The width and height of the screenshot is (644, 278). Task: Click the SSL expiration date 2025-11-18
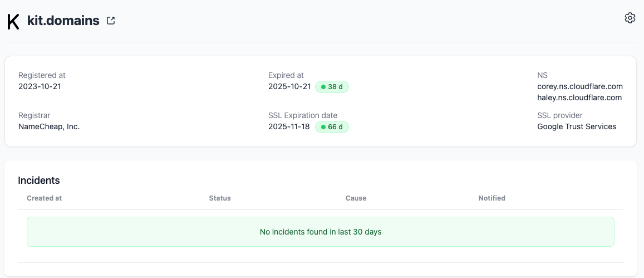coord(289,126)
